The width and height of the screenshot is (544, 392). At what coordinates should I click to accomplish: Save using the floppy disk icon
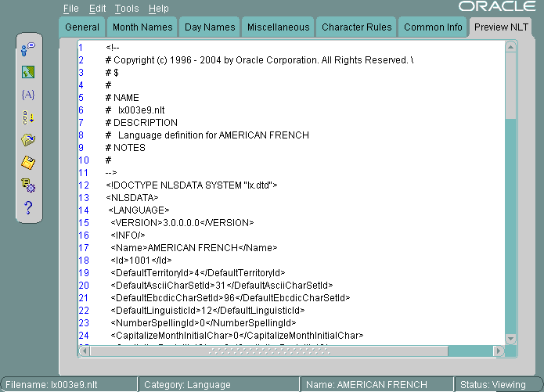(28, 163)
